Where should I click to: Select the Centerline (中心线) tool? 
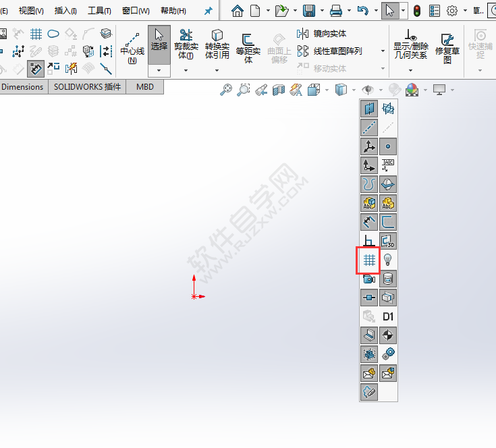[x=132, y=48]
